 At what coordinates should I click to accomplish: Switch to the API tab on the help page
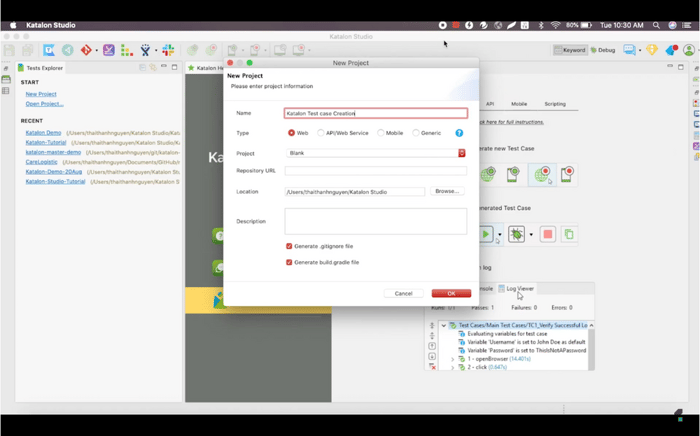point(490,104)
